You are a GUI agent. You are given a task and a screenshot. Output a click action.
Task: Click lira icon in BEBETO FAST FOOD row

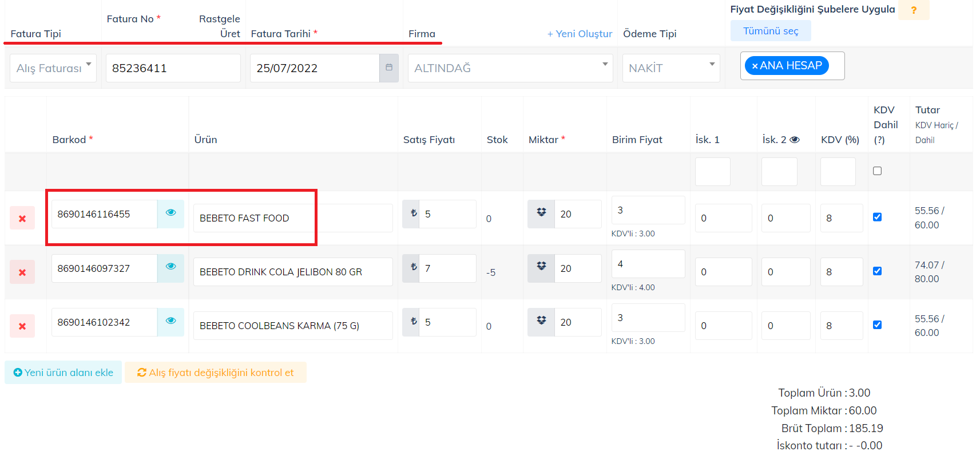(x=411, y=213)
